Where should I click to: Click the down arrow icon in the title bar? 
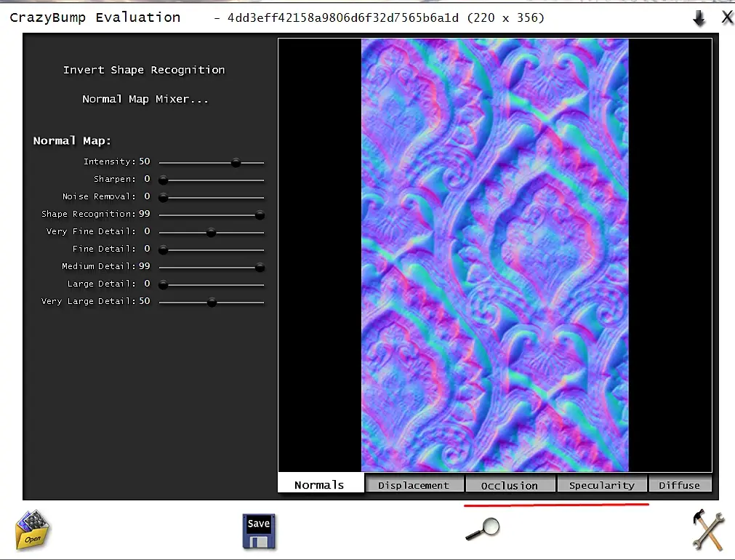click(x=699, y=18)
